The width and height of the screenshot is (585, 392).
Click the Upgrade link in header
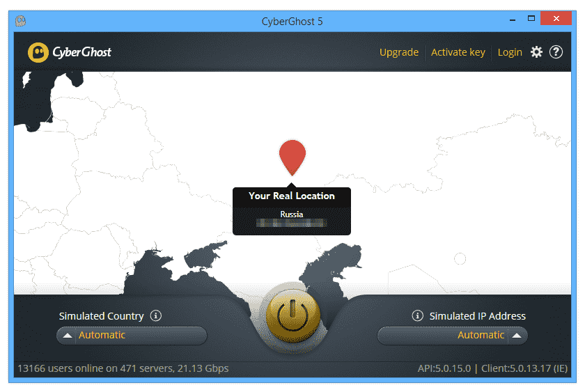pos(399,52)
